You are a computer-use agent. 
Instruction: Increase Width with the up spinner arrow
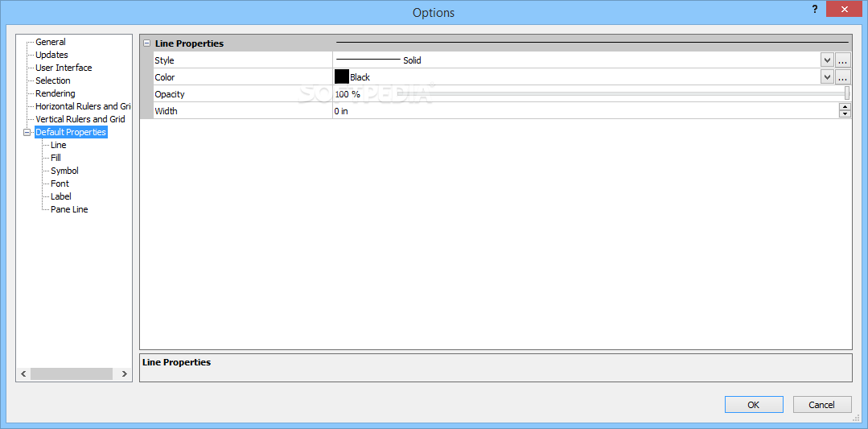[x=845, y=107]
